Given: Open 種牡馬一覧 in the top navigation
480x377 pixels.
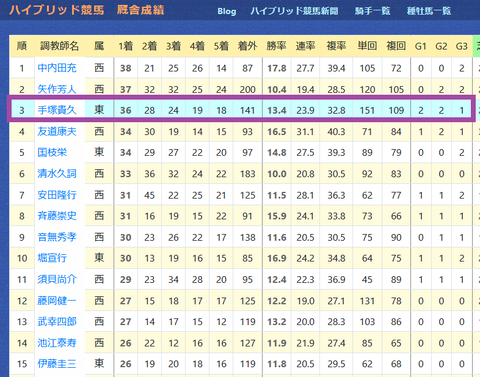Looking at the screenshot, I should click(429, 11).
